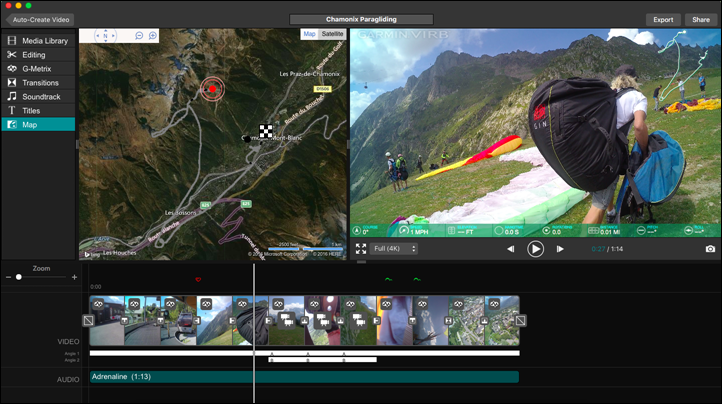Screen dimensions: 722x404
Task: Switch to standard Map view
Action: (310, 34)
